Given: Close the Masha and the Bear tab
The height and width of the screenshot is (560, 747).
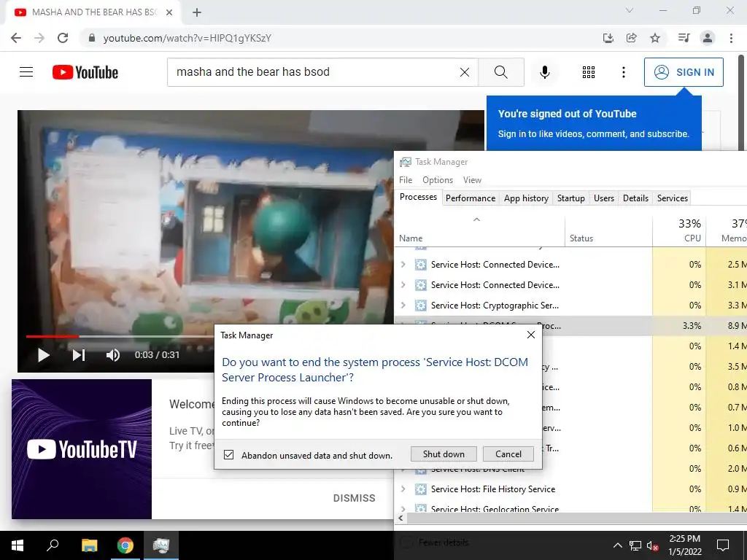Looking at the screenshot, I should 169,12.
